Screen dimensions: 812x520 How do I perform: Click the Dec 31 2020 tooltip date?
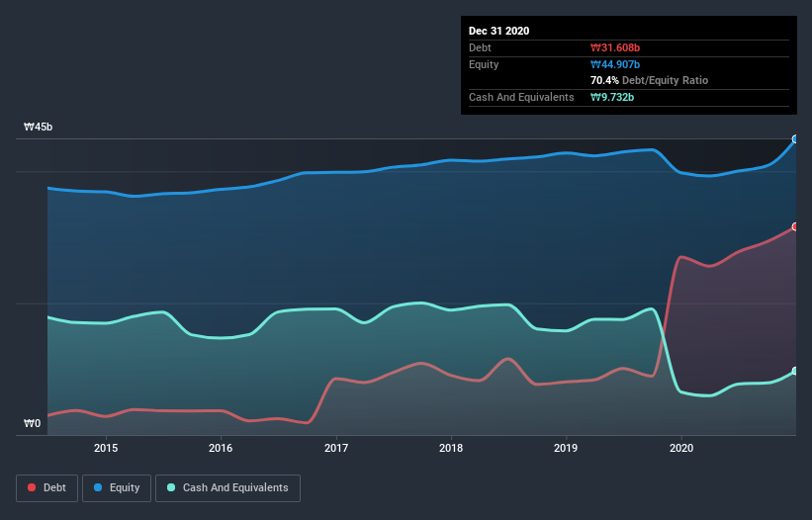coord(498,31)
